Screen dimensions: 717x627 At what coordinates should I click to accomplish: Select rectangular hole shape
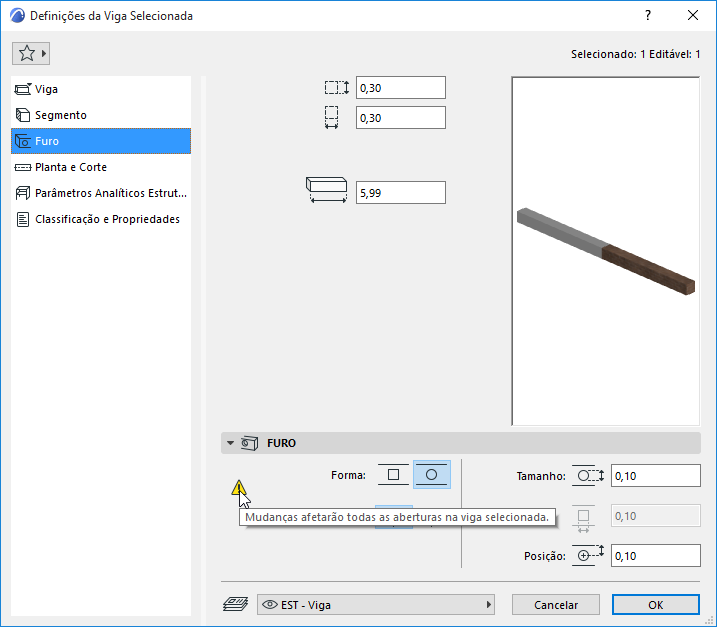pos(393,475)
